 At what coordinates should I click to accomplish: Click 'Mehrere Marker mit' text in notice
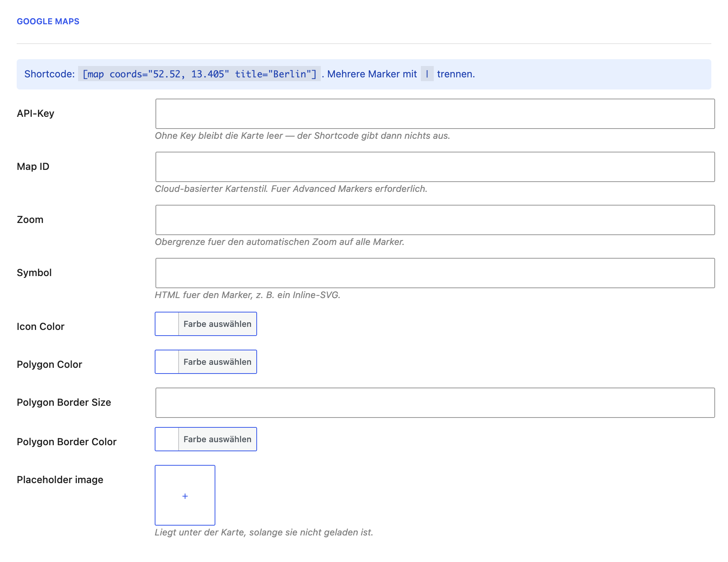click(x=372, y=74)
